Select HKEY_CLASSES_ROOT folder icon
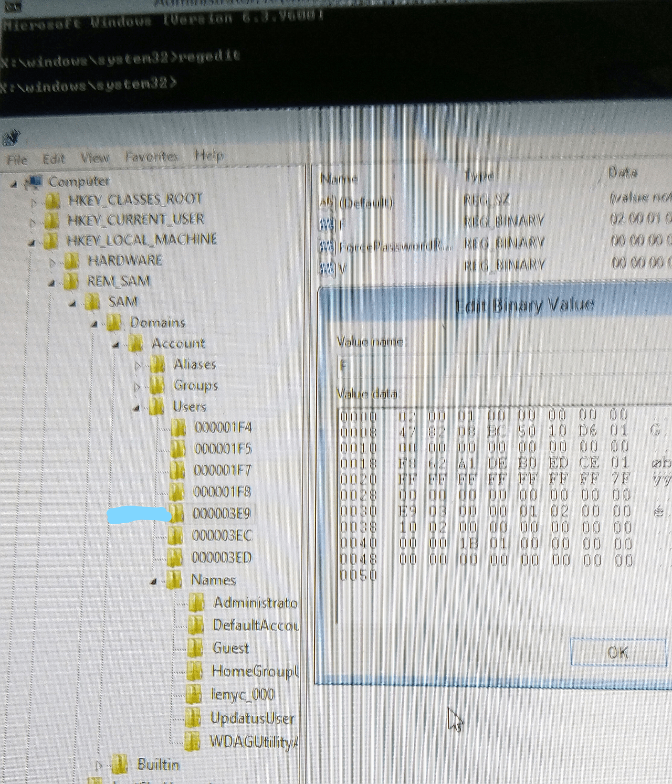 (51, 201)
